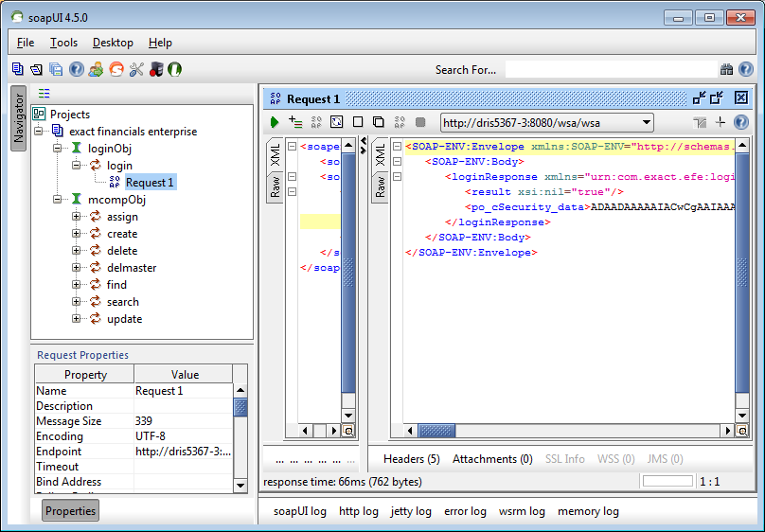This screenshot has width=765, height=532.
Task: Open the forum/help blue question icon in main toolbar
Action: point(76,69)
